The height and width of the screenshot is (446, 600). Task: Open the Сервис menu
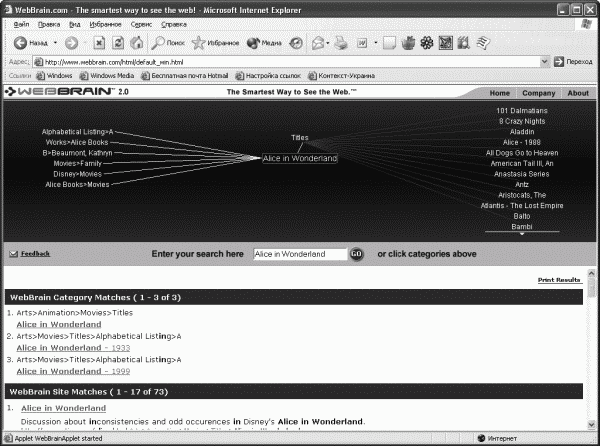coord(141,24)
